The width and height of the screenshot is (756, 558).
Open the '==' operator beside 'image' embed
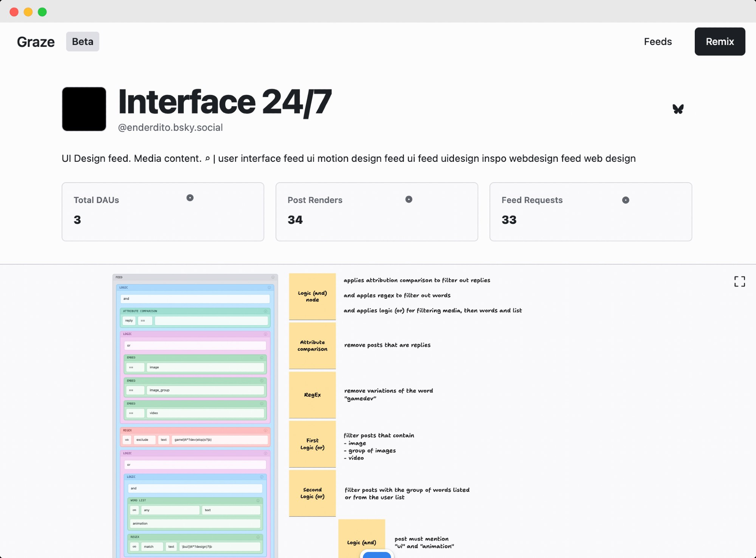(x=135, y=367)
